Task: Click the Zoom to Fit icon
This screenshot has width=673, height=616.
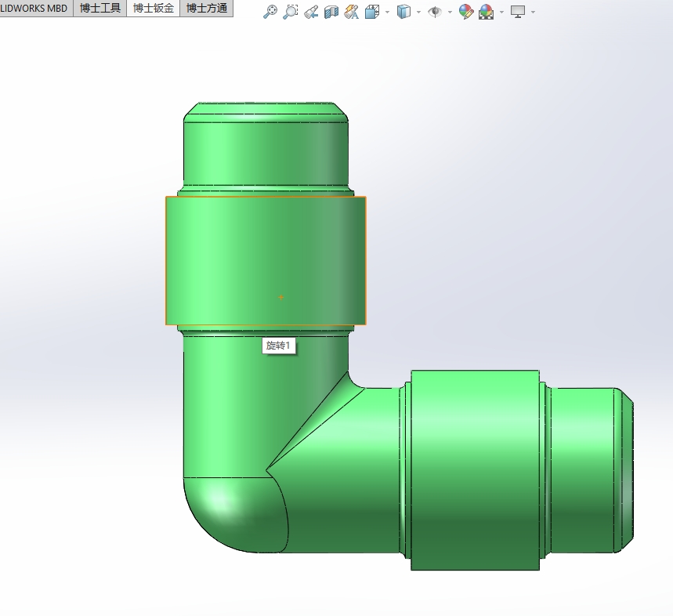Action: coord(270,12)
